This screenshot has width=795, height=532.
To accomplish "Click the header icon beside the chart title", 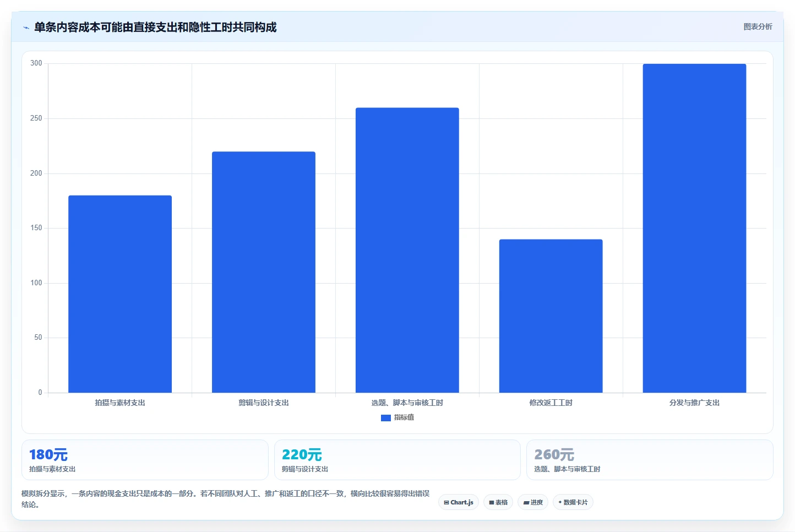I will (x=26, y=28).
